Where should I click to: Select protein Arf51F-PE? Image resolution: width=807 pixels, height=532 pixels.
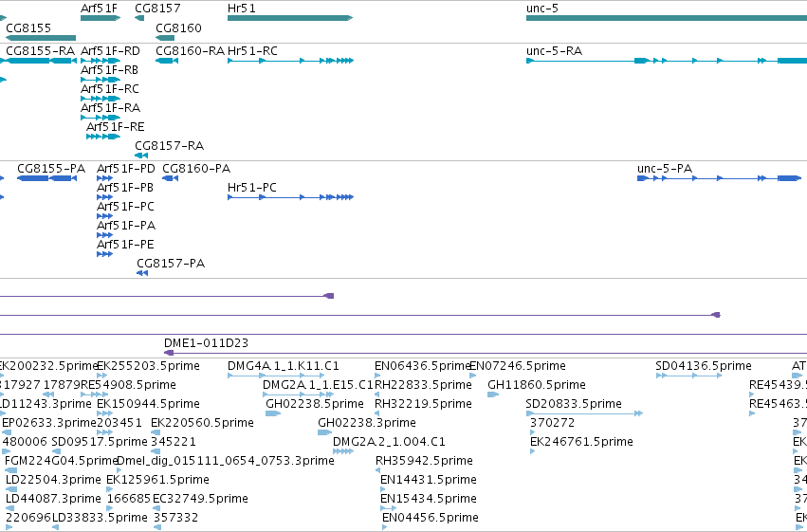coord(104,254)
